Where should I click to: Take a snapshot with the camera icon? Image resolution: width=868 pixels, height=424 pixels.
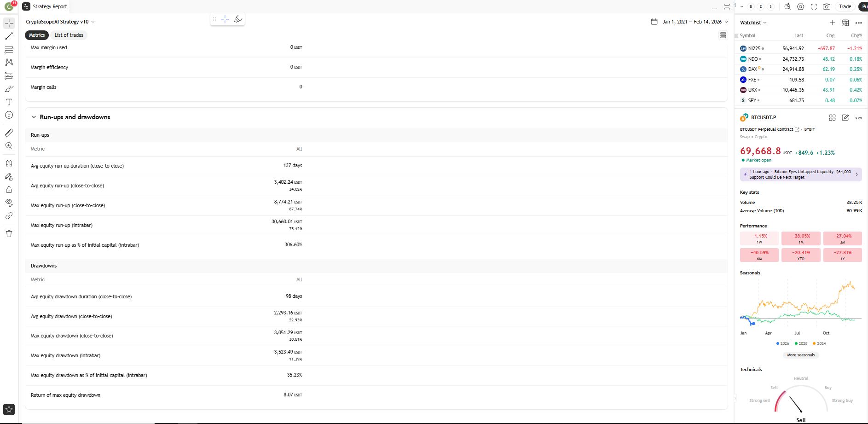(827, 6)
